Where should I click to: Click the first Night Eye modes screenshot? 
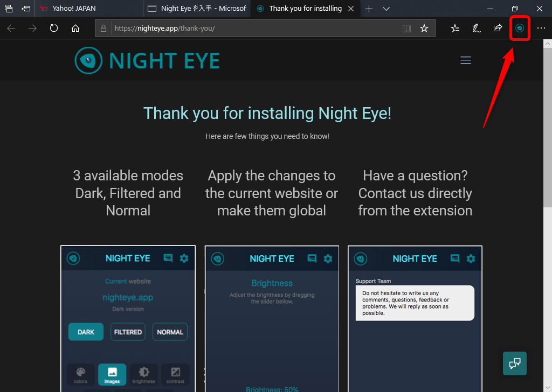point(128,318)
